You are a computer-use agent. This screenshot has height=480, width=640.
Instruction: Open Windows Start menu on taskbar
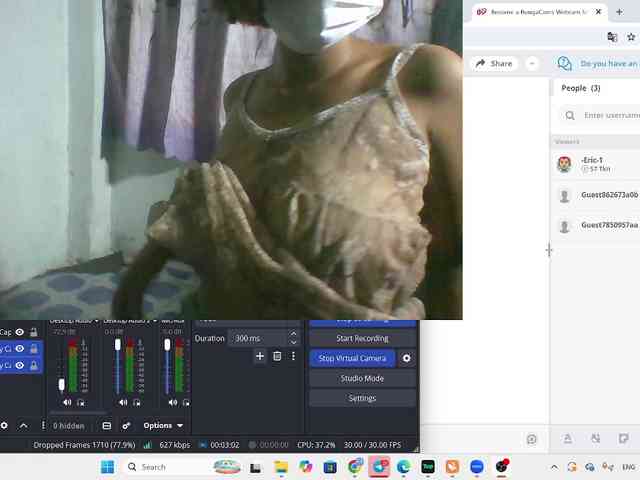(108, 467)
